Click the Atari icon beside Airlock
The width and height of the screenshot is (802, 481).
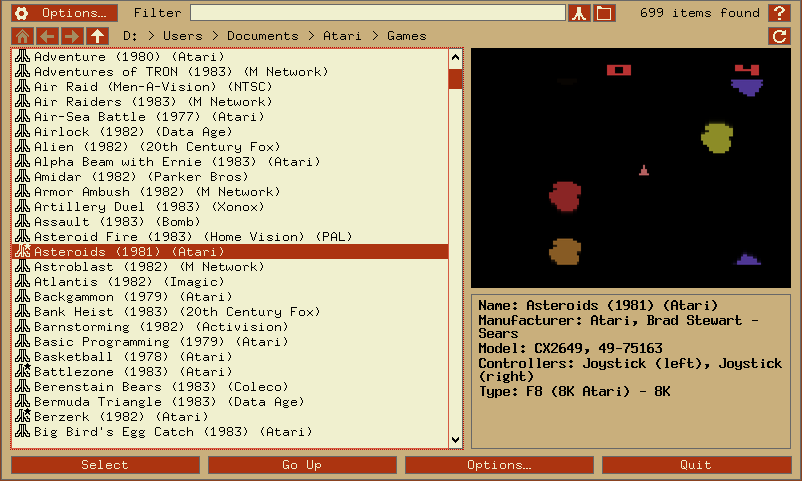pos(23,132)
